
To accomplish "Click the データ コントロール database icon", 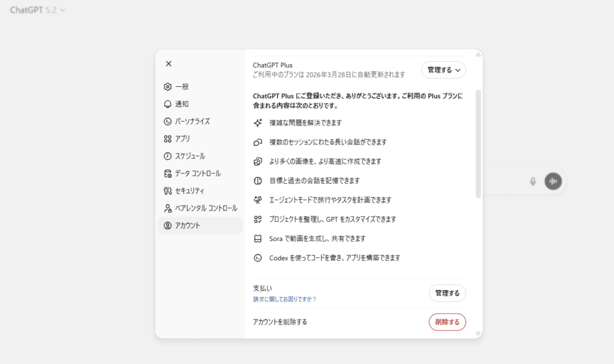I will (x=168, y=174).
